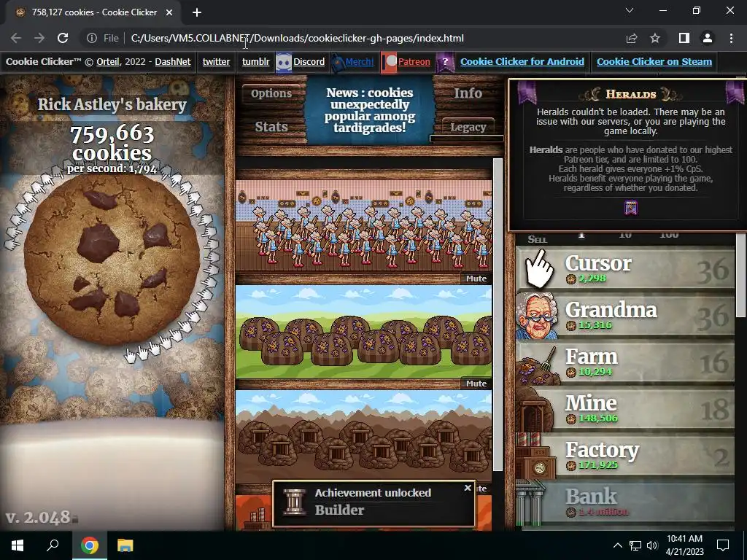Open Windows Start menu

click(18, 545)
